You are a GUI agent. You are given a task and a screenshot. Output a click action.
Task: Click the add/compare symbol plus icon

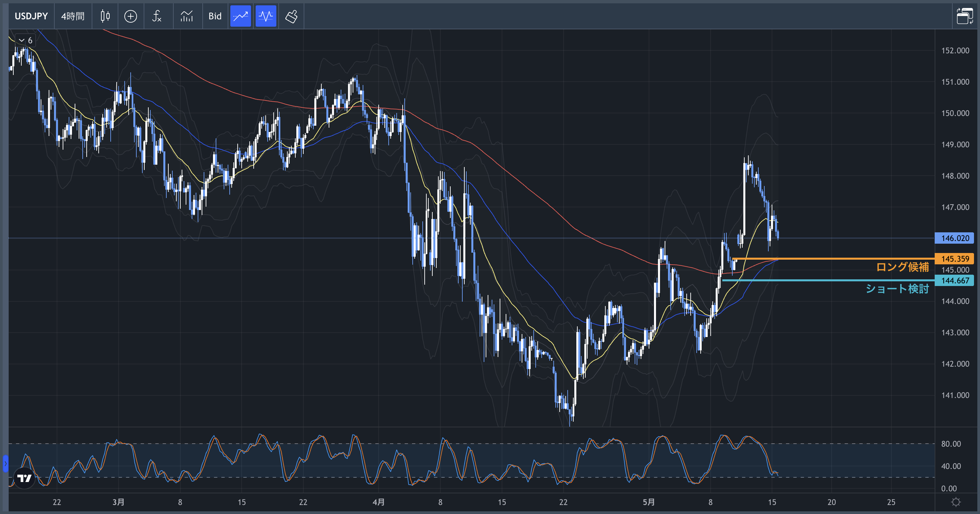coord(130,16)
